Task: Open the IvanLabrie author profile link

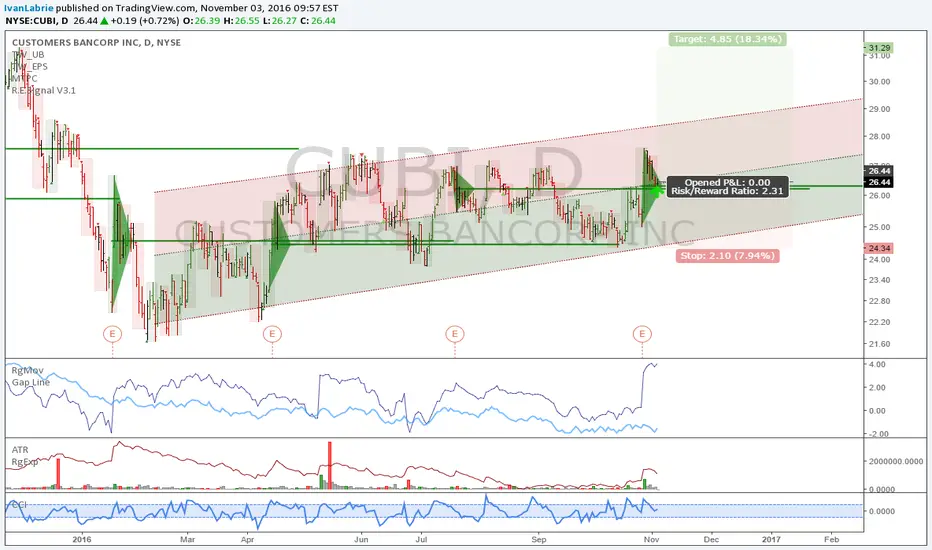Action: tap(29, 8)
